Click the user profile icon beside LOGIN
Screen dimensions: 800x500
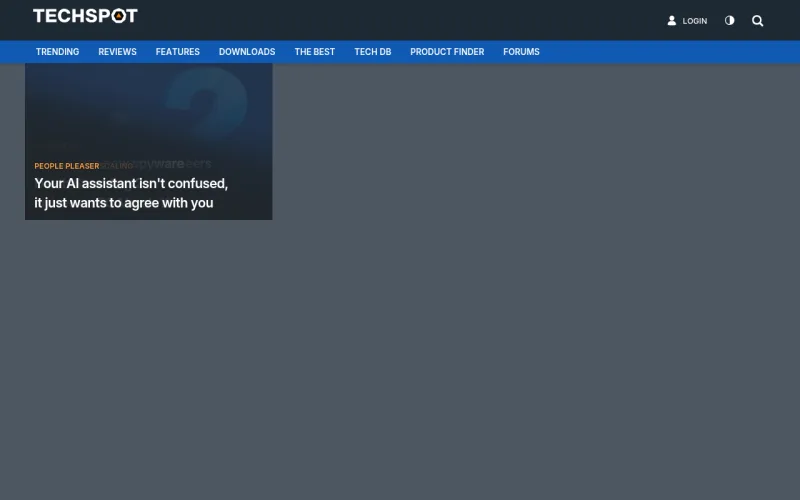pos(672,21)
